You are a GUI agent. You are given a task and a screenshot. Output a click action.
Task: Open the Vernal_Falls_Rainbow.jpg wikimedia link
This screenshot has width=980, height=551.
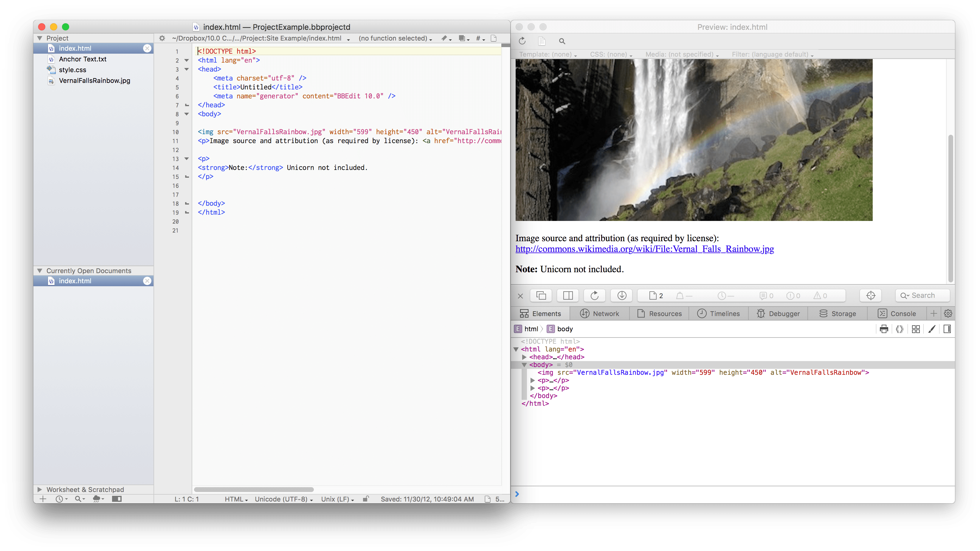click(x=644, y=249)
